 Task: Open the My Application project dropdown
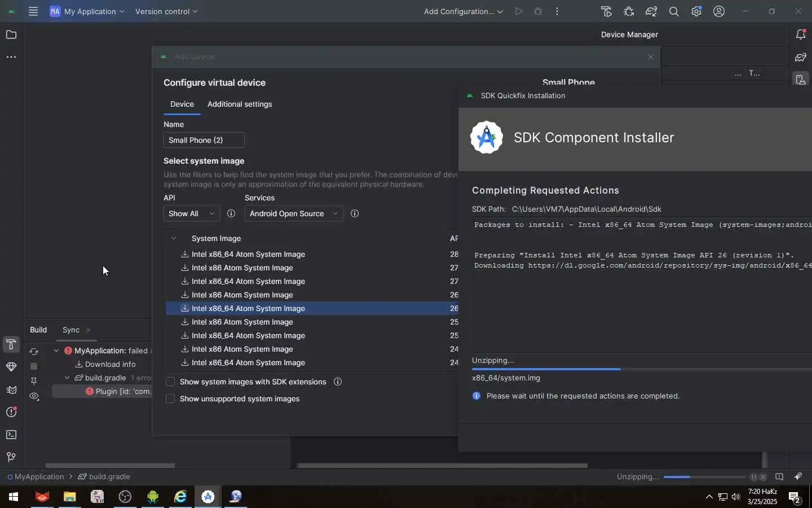click(87, 11)
